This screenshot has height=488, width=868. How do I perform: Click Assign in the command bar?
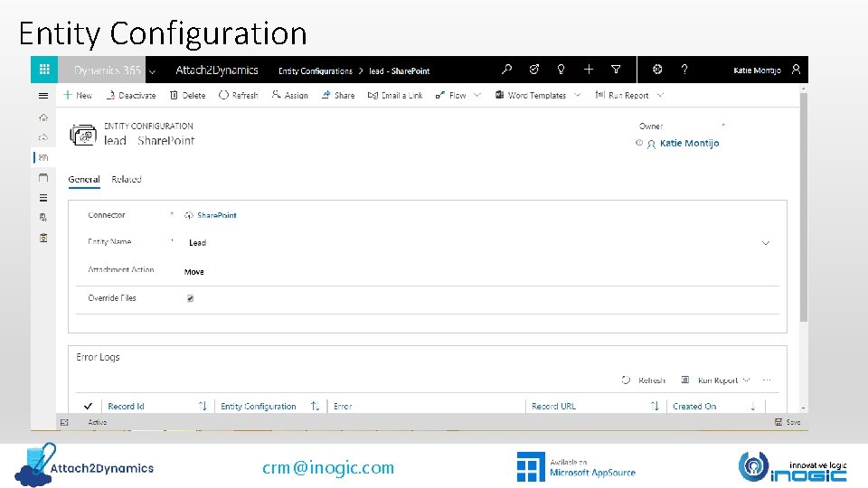click(290, 95)
